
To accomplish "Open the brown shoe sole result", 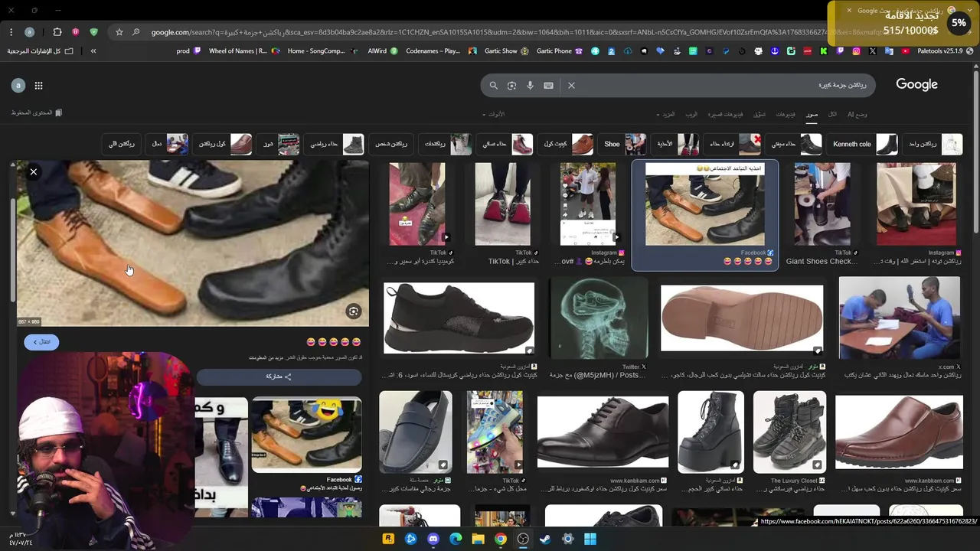I will point(742,318).
